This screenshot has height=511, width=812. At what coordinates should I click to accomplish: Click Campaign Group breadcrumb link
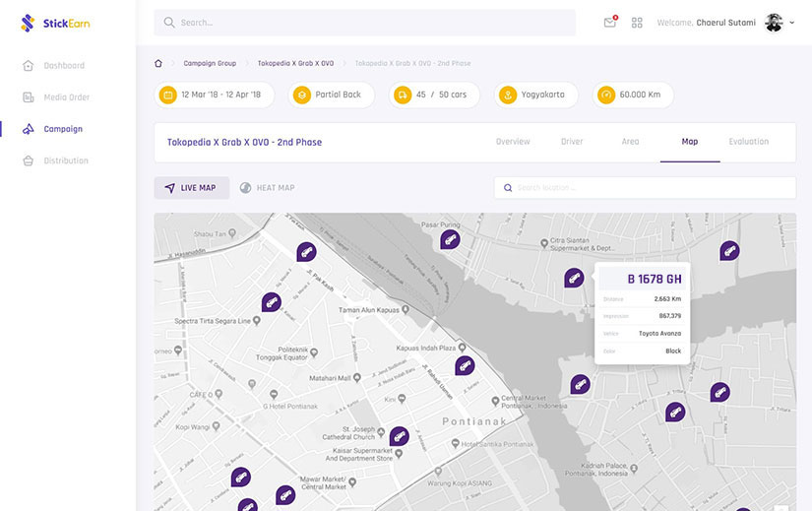tap(210, 63)
